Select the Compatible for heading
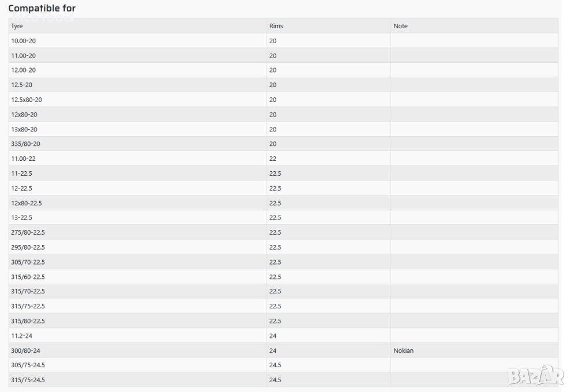The width and height of the screenshot is (571, 392). pyautogui.click(x=42, y=9)
